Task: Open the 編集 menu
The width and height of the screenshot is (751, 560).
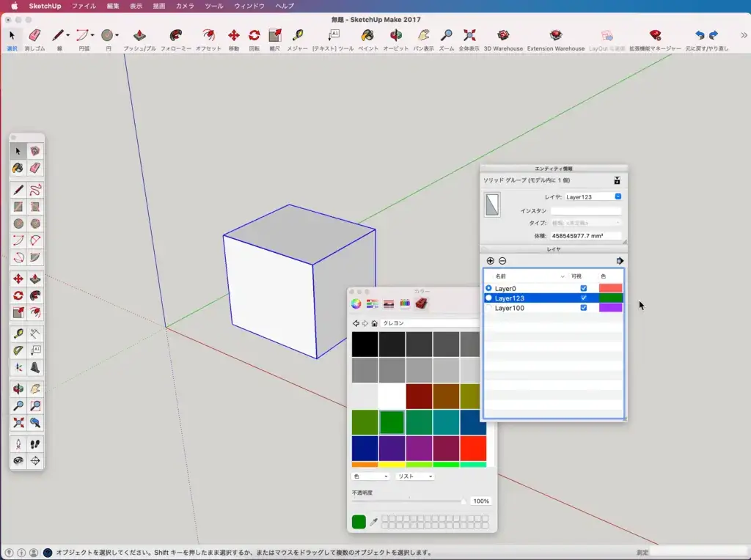Action: point(113,6)
